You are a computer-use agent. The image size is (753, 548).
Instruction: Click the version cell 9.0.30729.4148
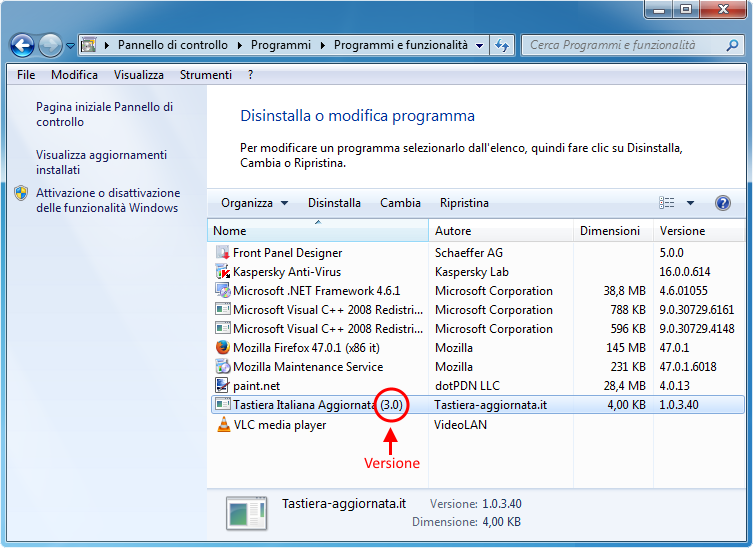tap(696, 329)
